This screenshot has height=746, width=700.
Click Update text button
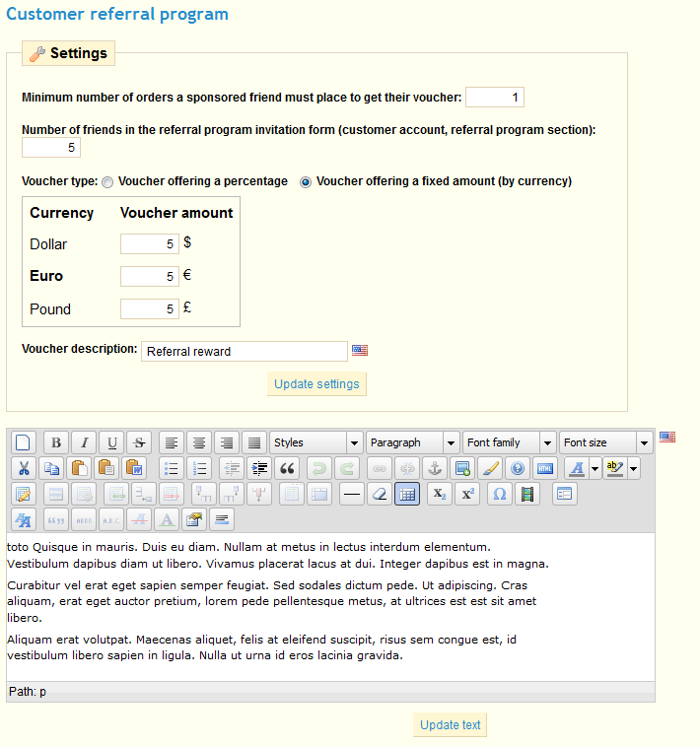click(x=451, y=725)
